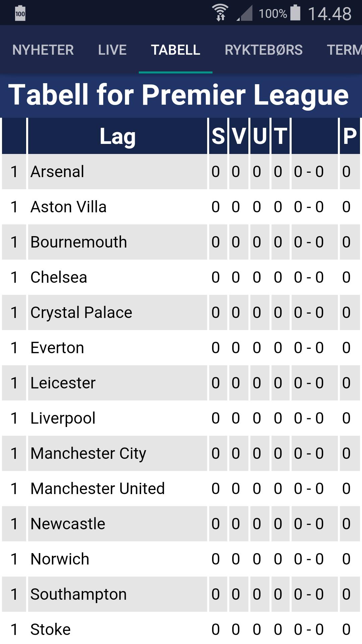Open the RYKTEBØRS tab
The height and width of the screenshot is (644, 362).
click(263, 50)
